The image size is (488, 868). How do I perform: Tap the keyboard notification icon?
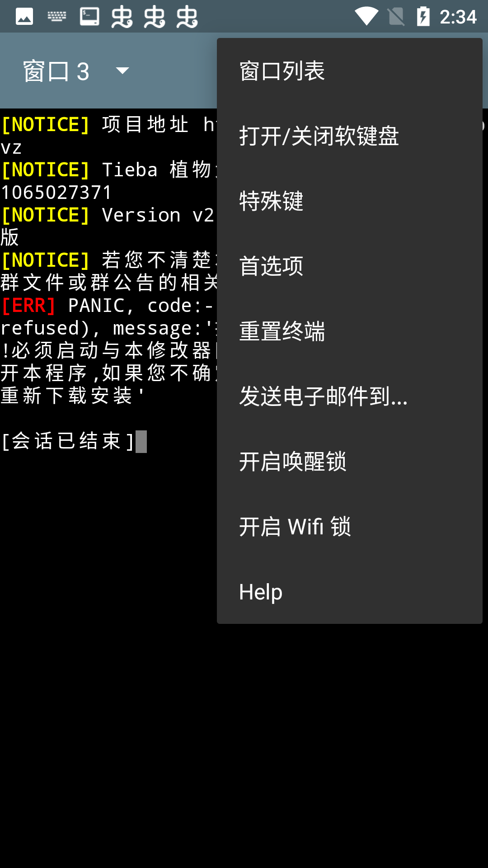tap(57, 17)
